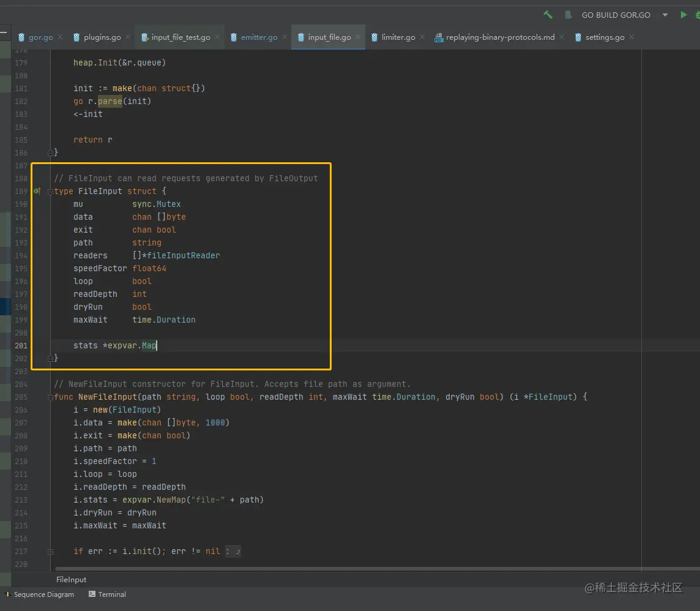Click line number 189 in gutter
The width and height of the screenshot is (700, 611).
pos(21,191)
